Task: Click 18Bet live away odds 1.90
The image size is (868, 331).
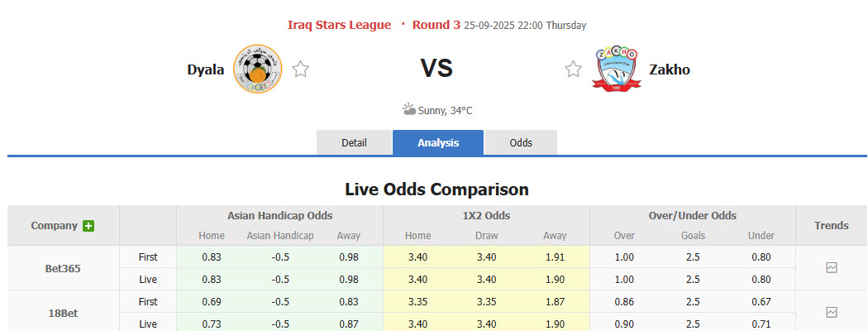Action: tap(555, 324)
